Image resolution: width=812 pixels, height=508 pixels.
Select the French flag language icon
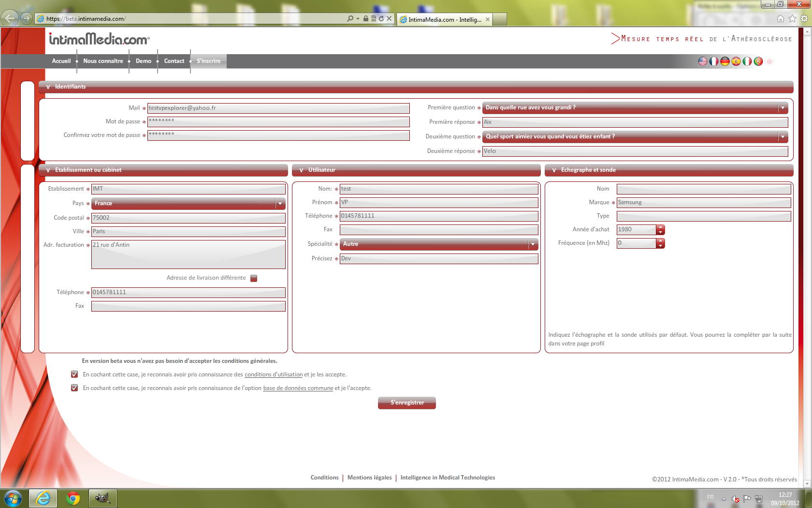coord(713,61)
